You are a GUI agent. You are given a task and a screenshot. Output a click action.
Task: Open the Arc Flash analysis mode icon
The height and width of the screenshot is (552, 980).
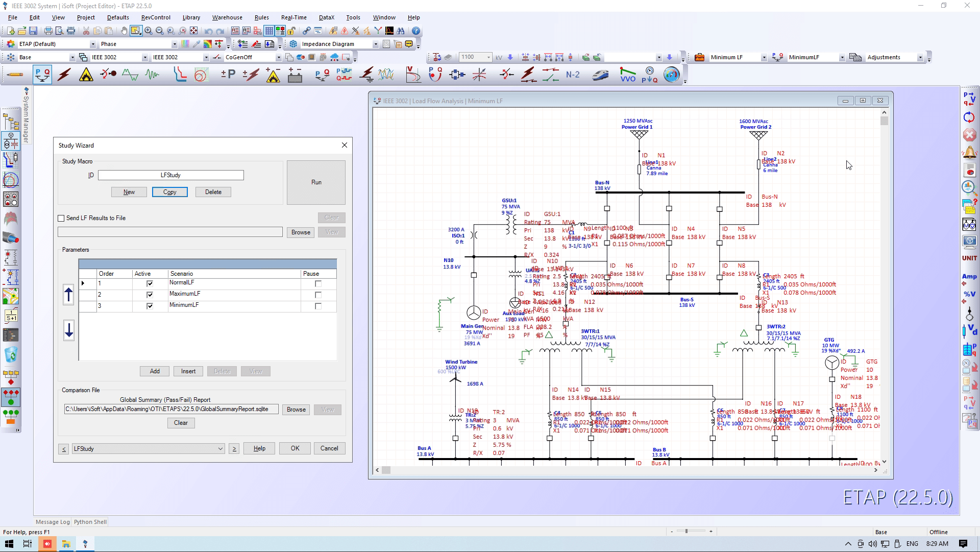point(86,75)
